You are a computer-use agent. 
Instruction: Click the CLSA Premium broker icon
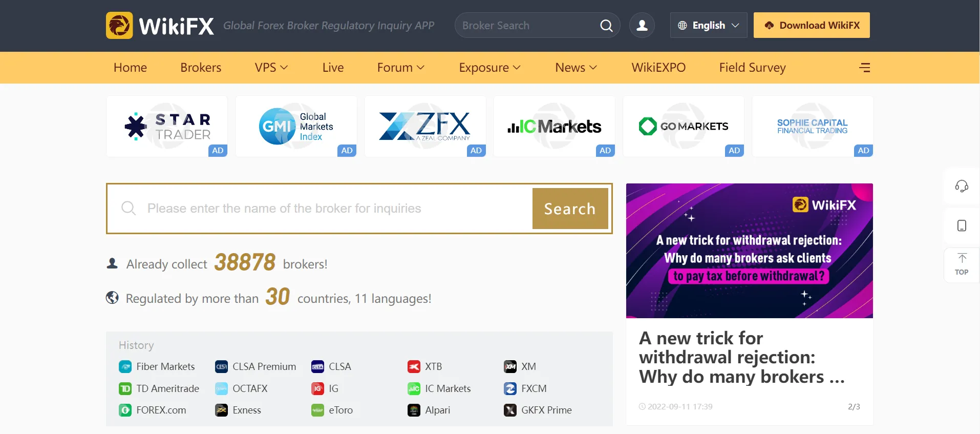point(222,367)
